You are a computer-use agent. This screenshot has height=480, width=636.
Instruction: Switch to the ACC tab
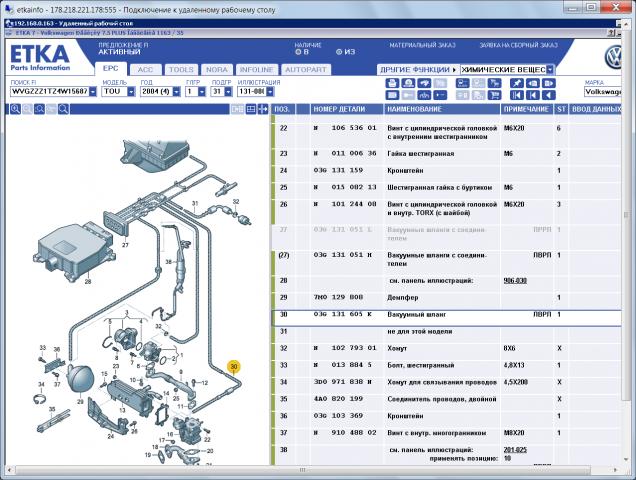[146, 70]
